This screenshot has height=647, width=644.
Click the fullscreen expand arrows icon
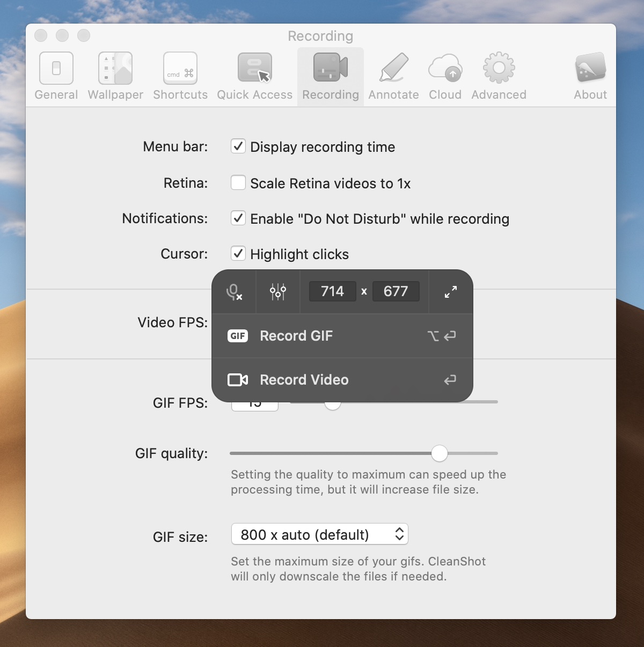point(451,292)
